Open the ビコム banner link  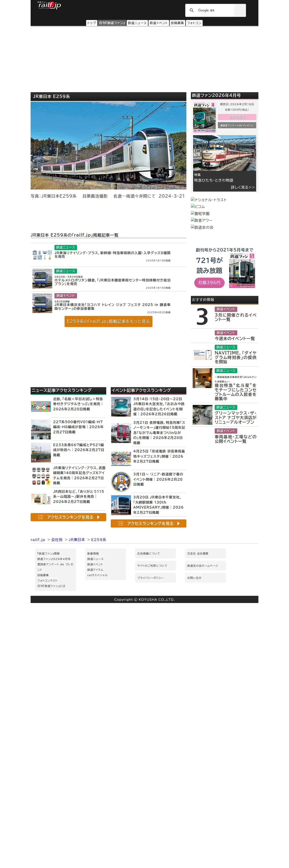coord(198,207)
